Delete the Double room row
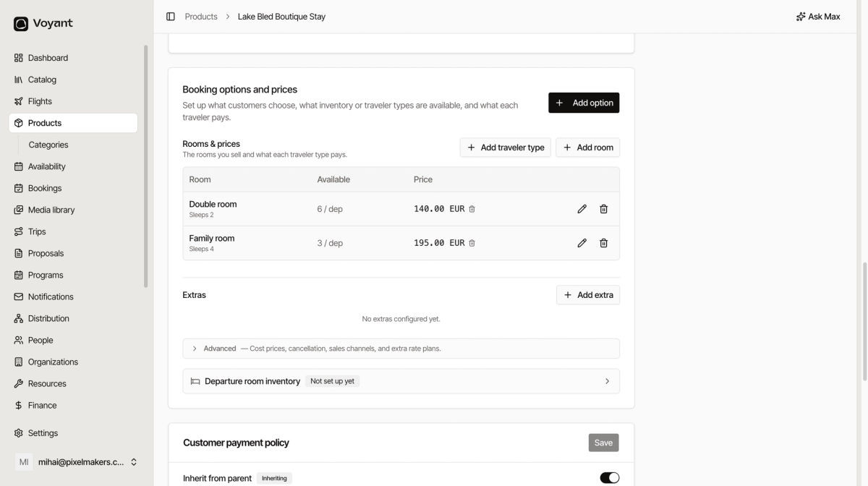 [x=604, y=209]
